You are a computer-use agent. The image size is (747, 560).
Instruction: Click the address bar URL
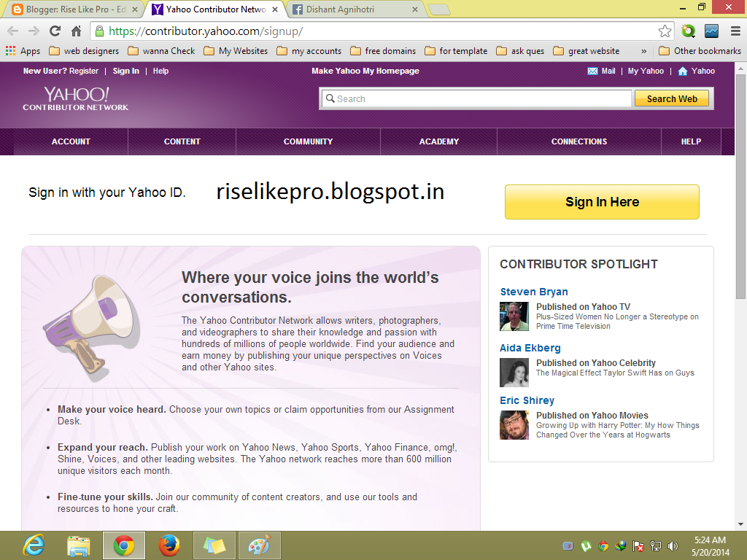(x=206, y=31)
